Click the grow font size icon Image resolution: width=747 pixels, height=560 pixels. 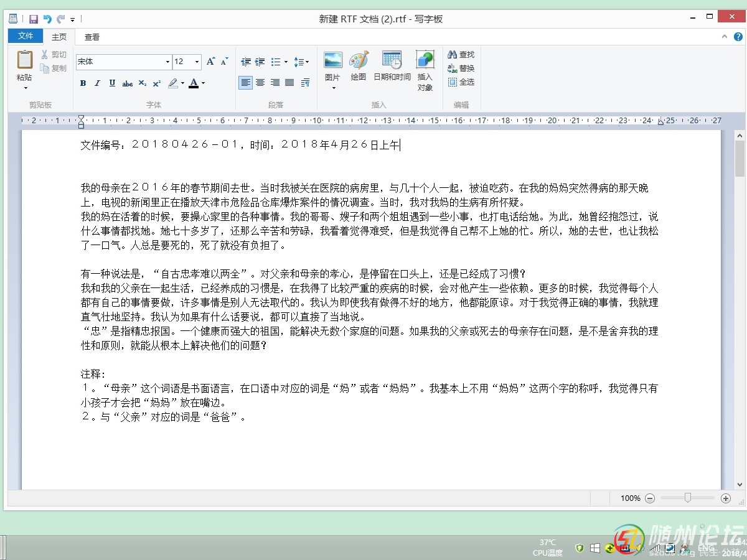point(211,62)
